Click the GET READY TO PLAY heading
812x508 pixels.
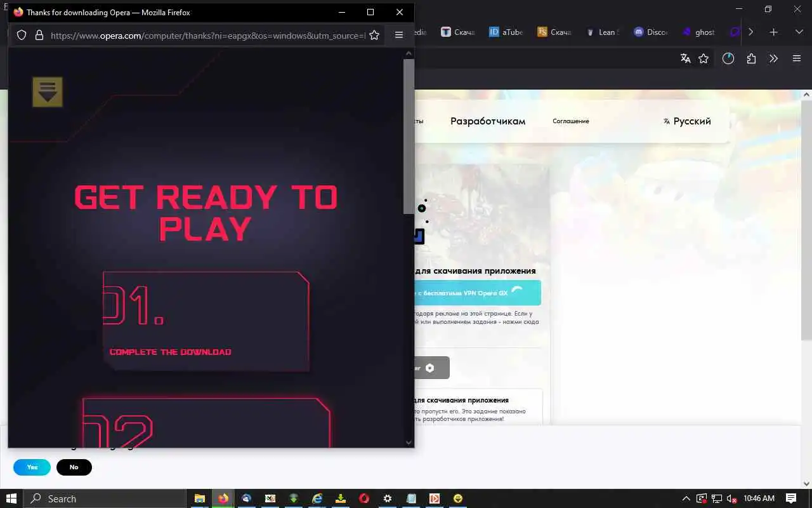click(x=206, y=213)
